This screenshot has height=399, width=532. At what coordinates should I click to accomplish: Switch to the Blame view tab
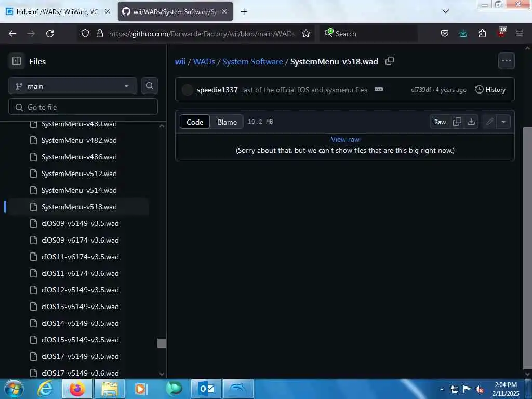tap(227, 122)
